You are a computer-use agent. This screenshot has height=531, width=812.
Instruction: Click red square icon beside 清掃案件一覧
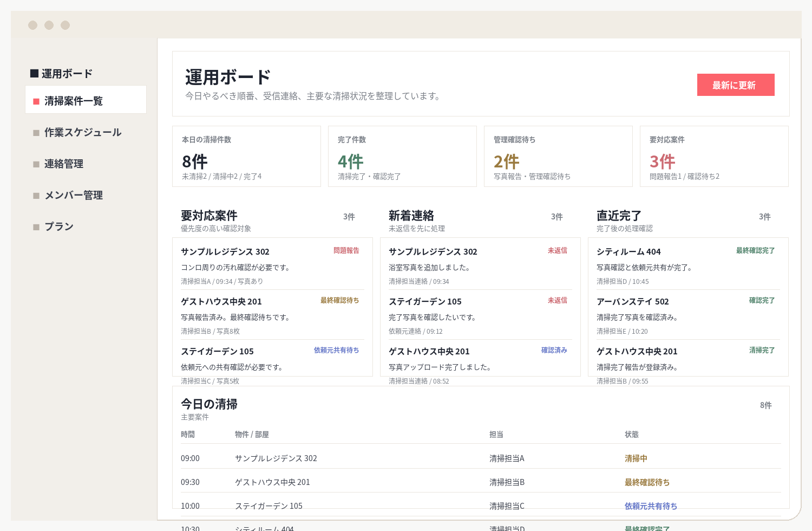tap(36, 101)
